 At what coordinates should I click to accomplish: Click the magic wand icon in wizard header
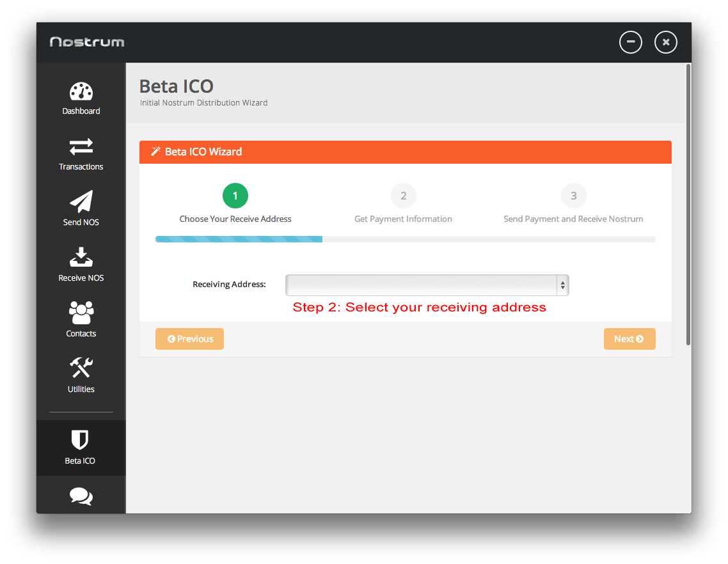point(155,152)
